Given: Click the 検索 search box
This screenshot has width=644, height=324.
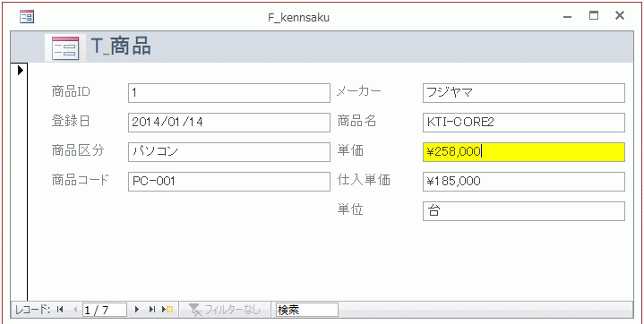Looking at the screenshot, I should (x=307, y=310).
